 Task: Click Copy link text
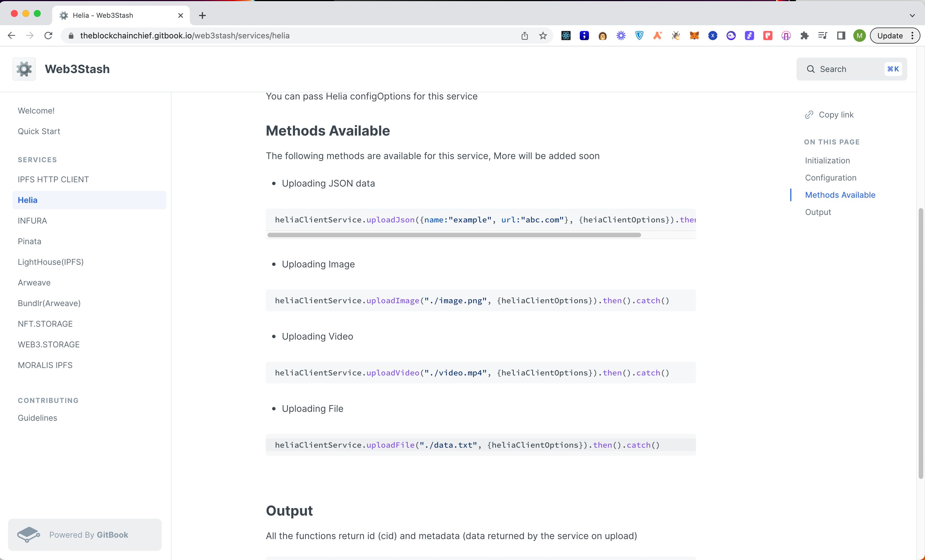tap(836, 114)
